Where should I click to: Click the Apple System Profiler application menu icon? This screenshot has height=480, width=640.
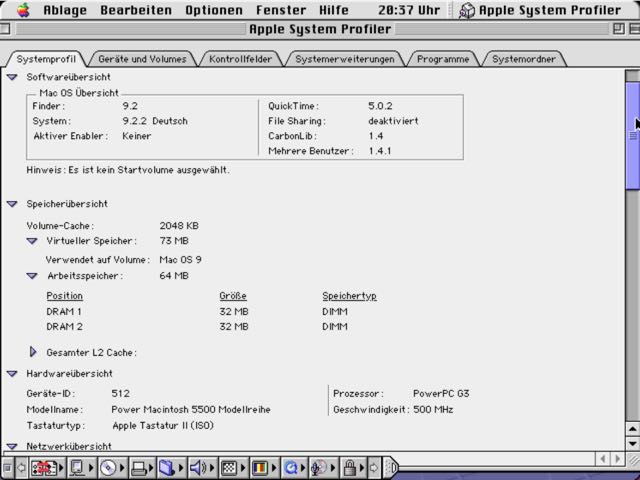click(467, 10)
